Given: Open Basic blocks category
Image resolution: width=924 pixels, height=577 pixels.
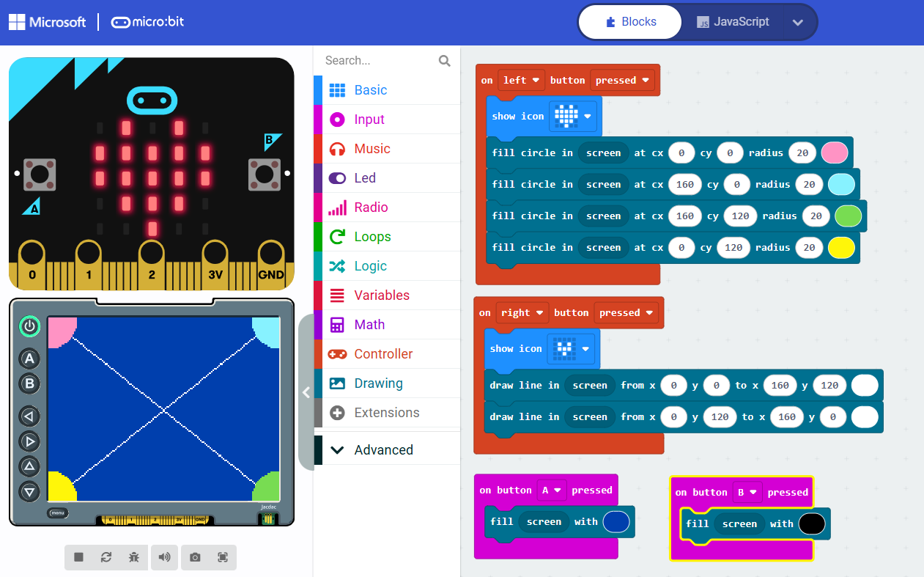Looking at the screenshot, I should coord(387,90).
